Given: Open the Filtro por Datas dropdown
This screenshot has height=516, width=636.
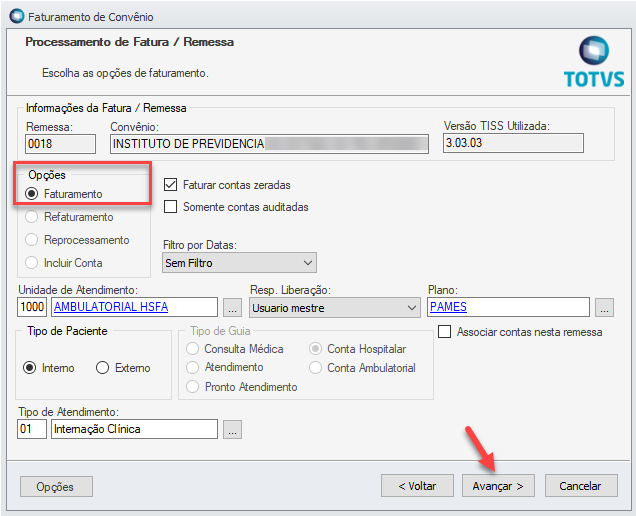Looking at the screenshot, I should pos(239,263).
